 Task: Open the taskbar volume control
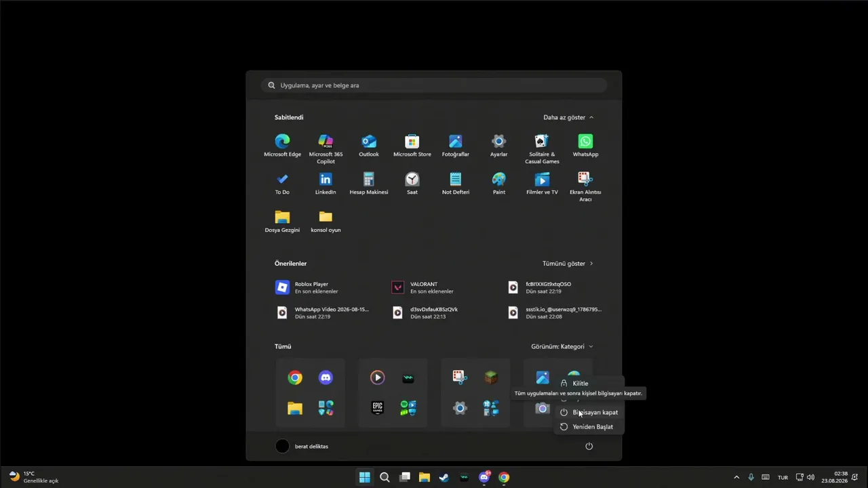tap(810, 477)
